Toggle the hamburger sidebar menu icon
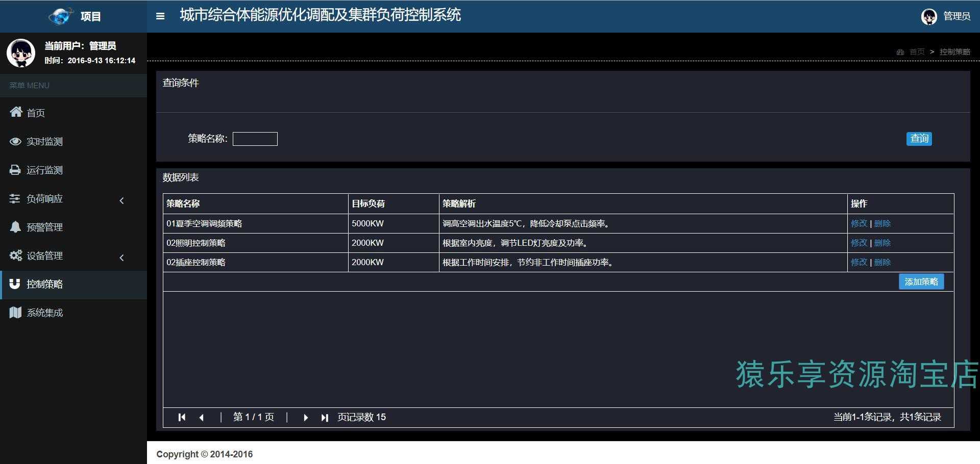 [160, 16]
